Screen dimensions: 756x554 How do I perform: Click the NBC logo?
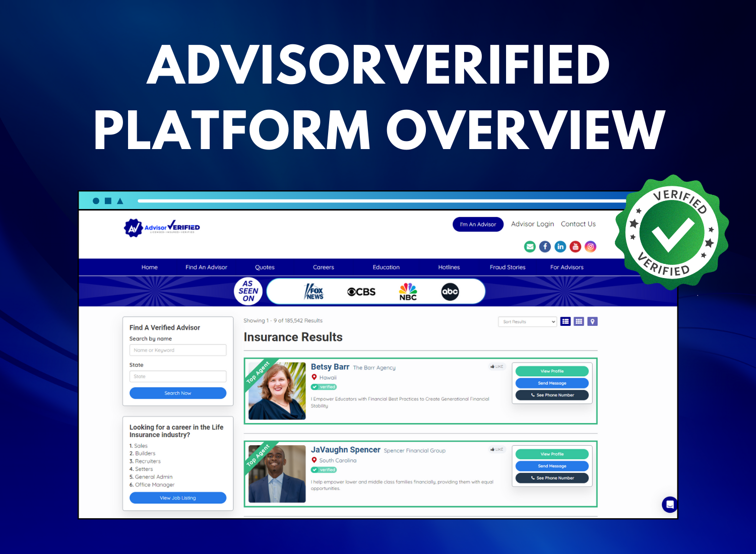[408, 292]
